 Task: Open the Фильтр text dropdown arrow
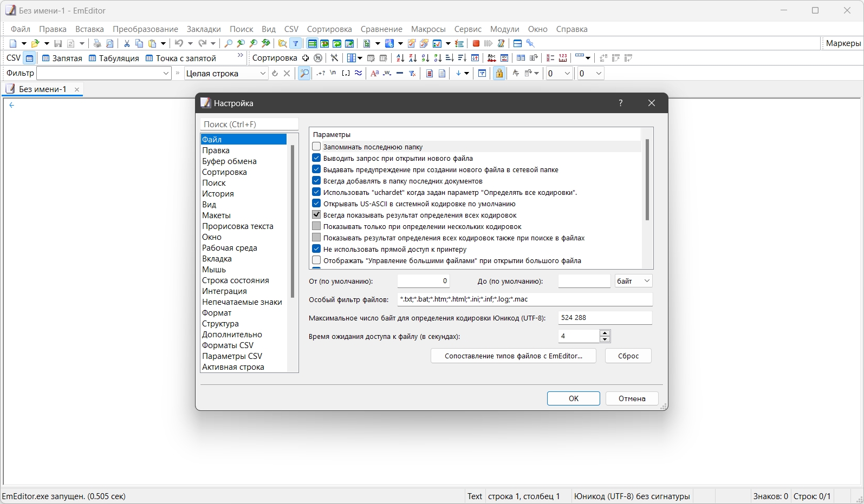point(166,73)
